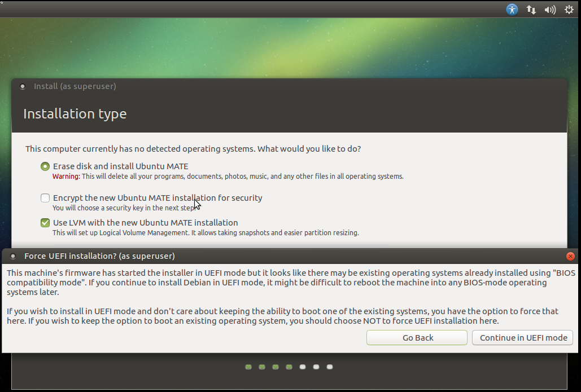Open the sound volume indicator
This screenshot has height=392, width=581.
click(550, 10)
